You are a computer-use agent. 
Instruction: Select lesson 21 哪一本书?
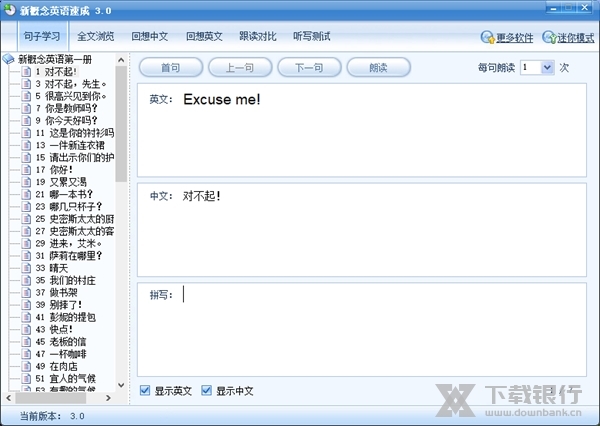[64, 194]
